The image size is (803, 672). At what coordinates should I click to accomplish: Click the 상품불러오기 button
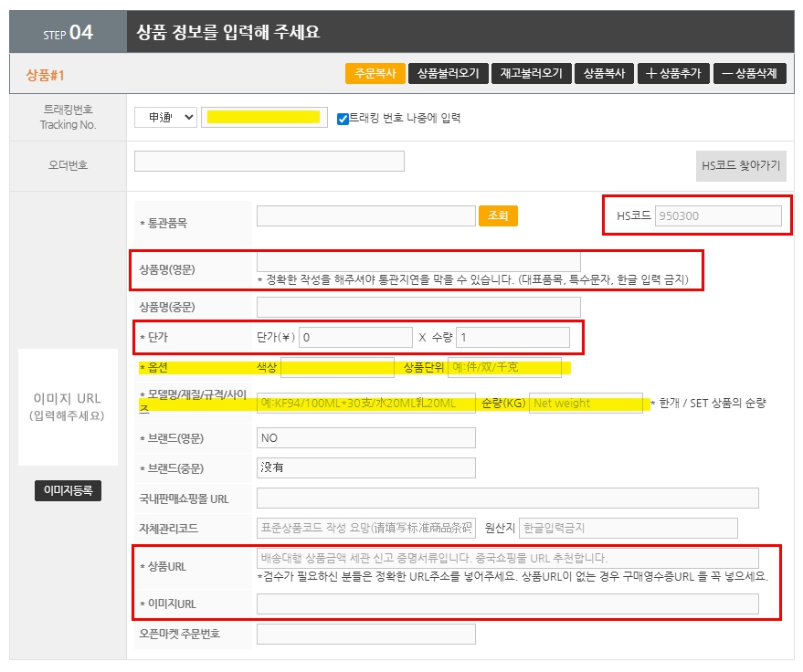(448, 74)
